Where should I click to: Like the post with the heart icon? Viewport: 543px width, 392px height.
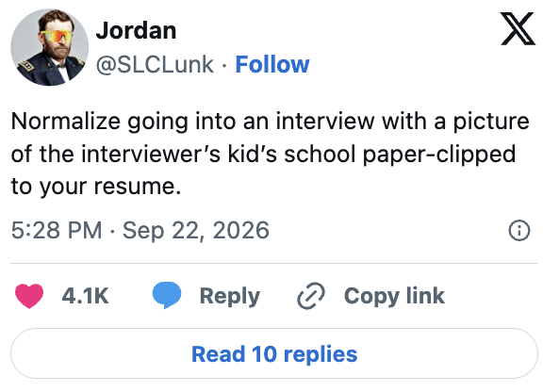coord(29,295)
